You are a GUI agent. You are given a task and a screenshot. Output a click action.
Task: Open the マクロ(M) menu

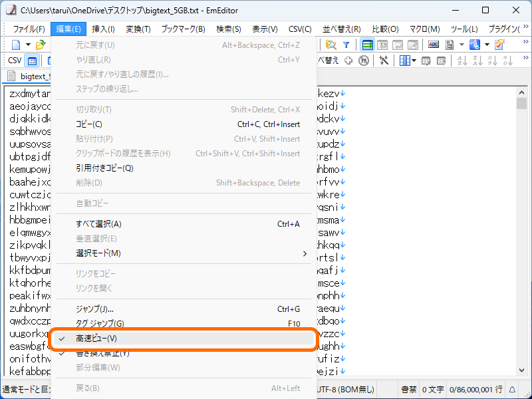[424, 29]
